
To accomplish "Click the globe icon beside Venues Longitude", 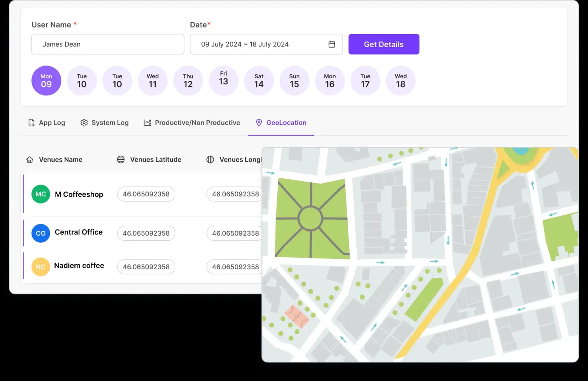I will point(210,160).
